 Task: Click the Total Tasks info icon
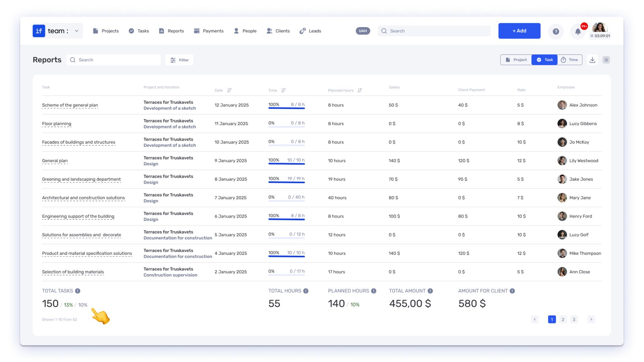(77, 291)
